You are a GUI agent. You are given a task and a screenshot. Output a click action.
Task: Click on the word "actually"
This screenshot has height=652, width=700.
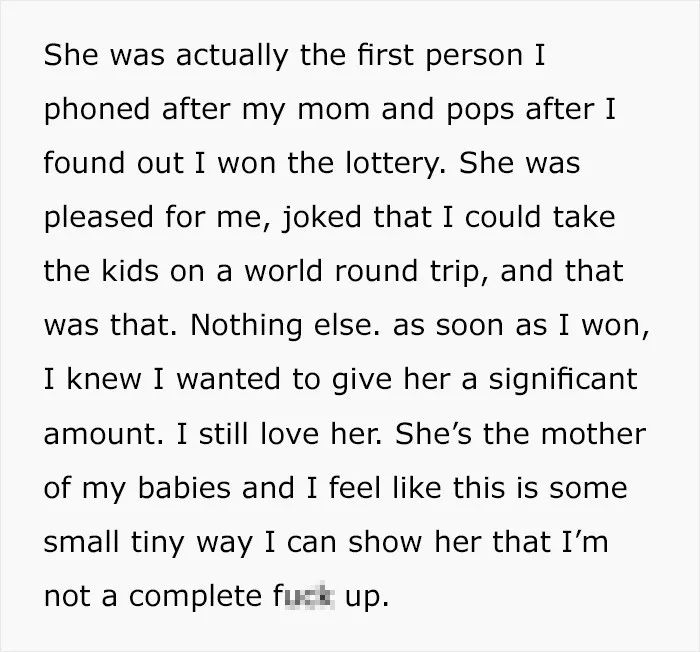[232, 57]
